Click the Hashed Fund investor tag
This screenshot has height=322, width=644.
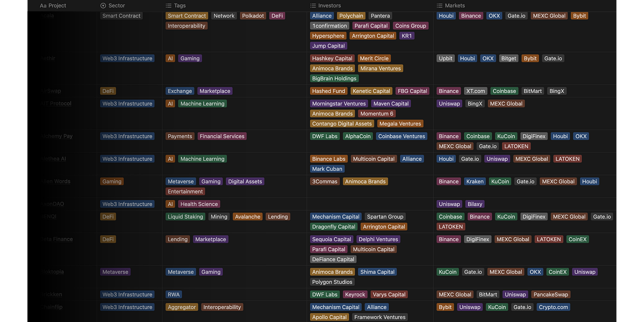click(x=328, y=91)
